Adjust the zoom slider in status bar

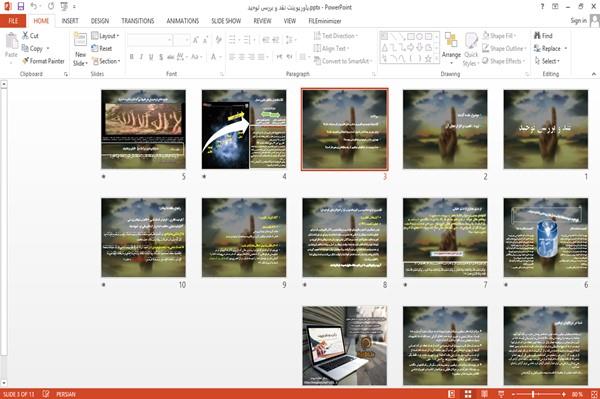pos(533,394)
